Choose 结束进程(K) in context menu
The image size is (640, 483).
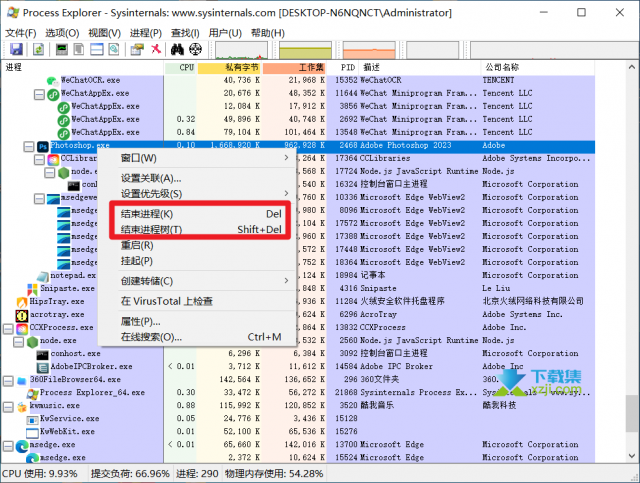coord(196,214)
